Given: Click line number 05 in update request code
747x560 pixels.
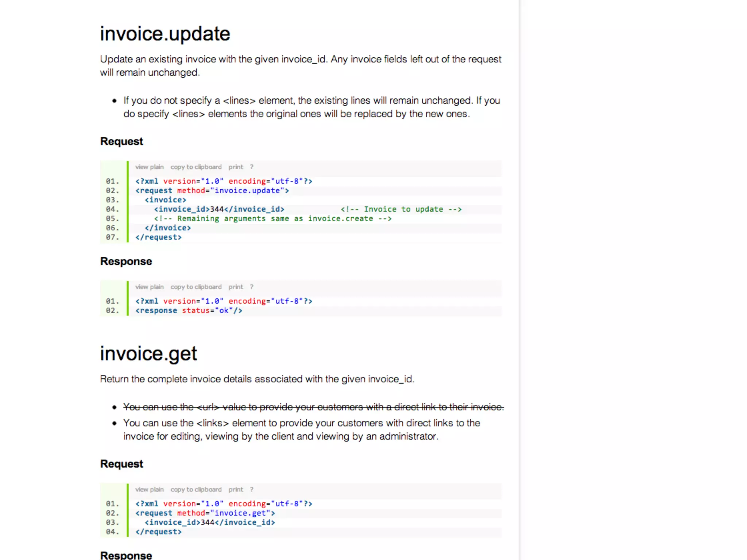Looking at the screenshot, I should click(112, 218).
